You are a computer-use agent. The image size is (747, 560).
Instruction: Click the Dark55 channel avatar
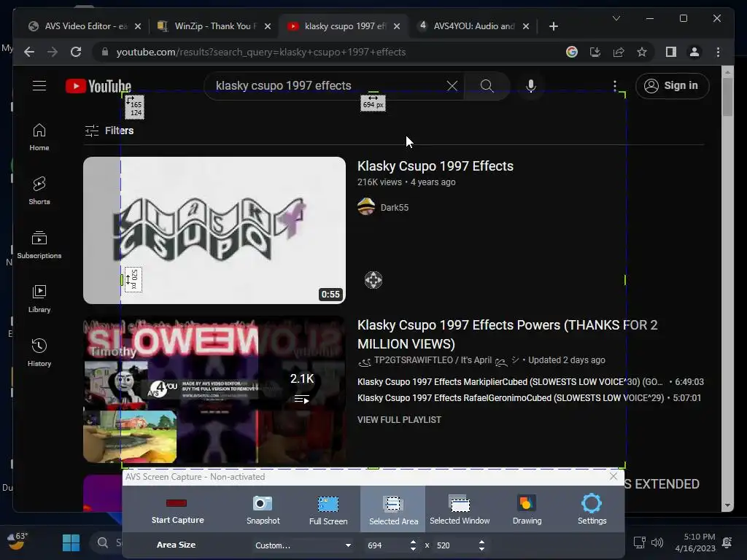pos(366,206)
